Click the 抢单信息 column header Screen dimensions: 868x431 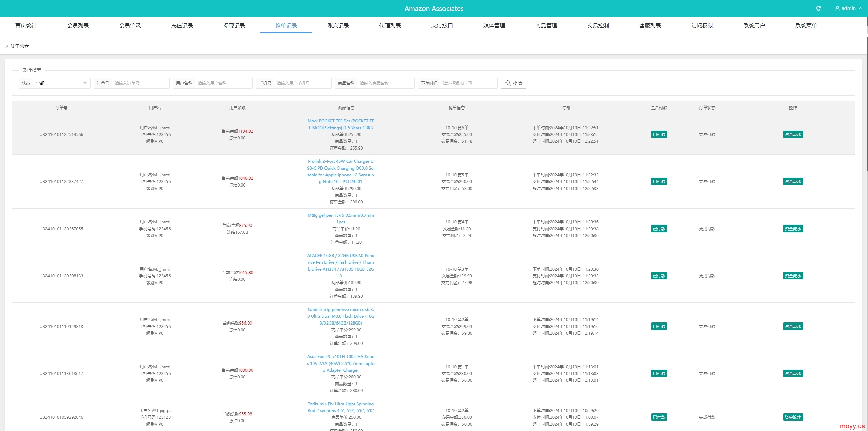456,107
